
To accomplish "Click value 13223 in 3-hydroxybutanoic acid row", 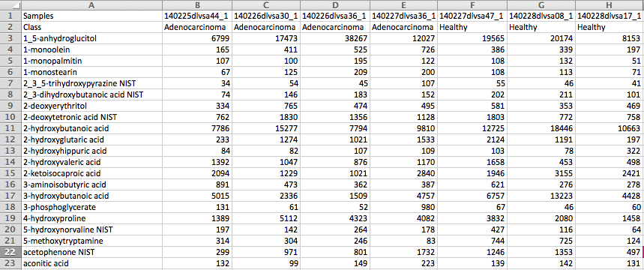I will pyautogui.click(x=541, y=196).
